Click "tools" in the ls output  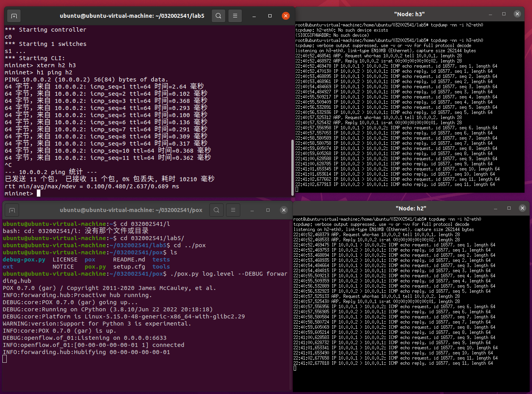coord(161,267)
